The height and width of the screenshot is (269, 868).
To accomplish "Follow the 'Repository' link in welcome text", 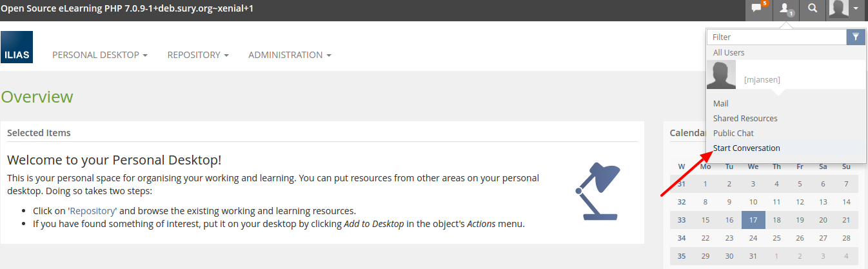I will 93,211.
